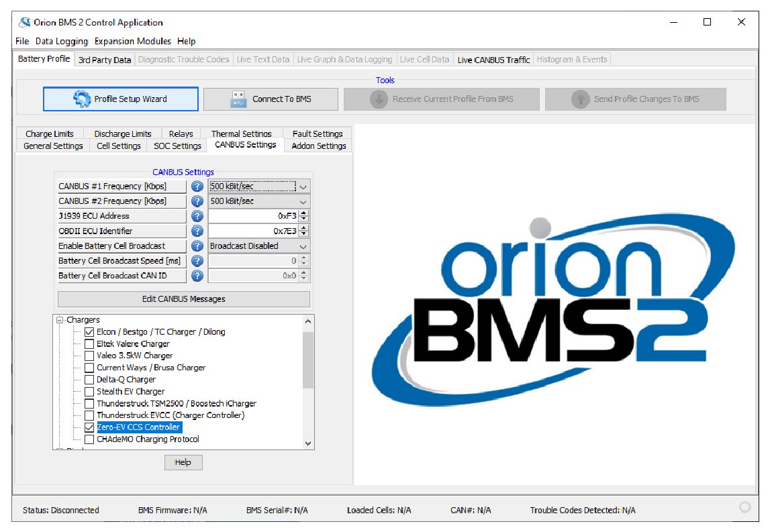Click the charger list scrollbar thumb

tap(308, 360)
